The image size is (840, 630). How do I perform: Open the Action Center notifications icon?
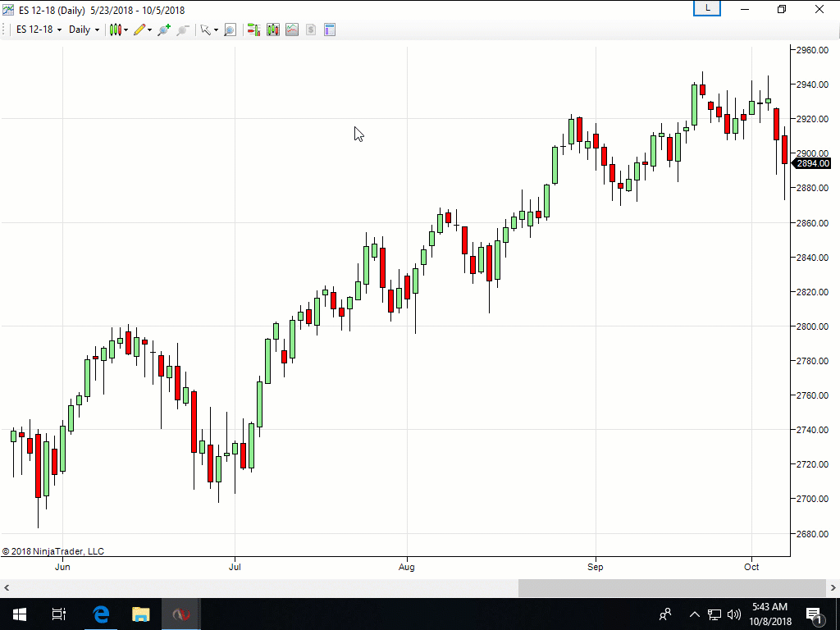[815, 614]
